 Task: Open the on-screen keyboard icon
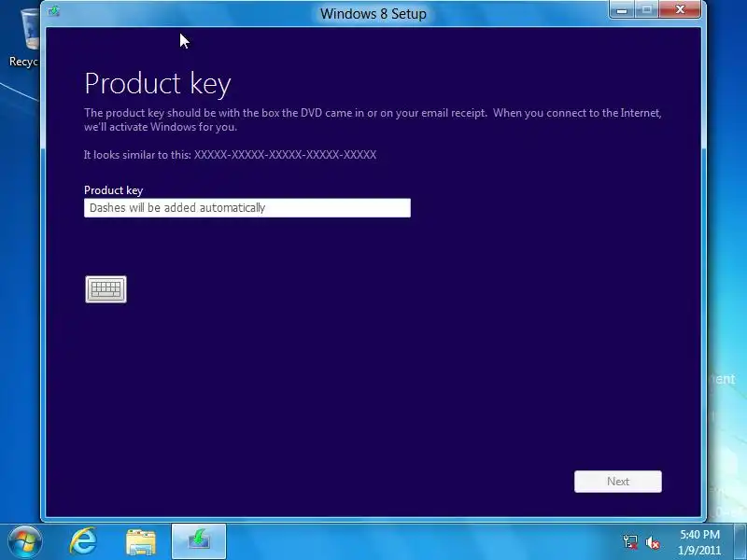point(106,289)
